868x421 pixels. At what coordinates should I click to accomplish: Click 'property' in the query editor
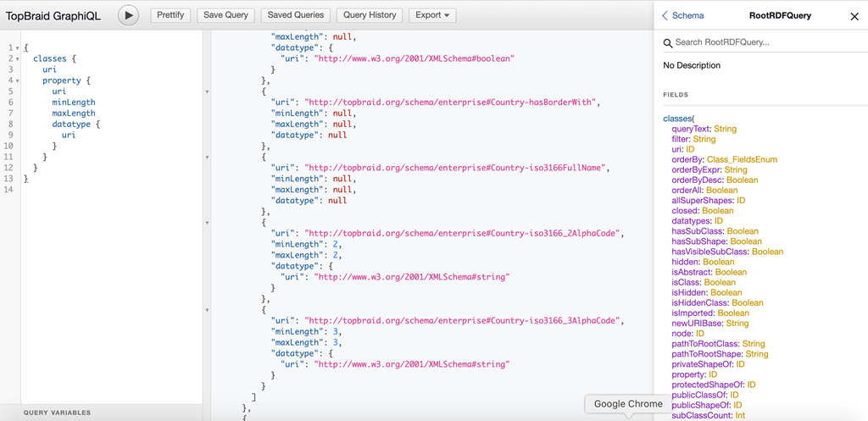pyautogui.click(x=62, y=80)
